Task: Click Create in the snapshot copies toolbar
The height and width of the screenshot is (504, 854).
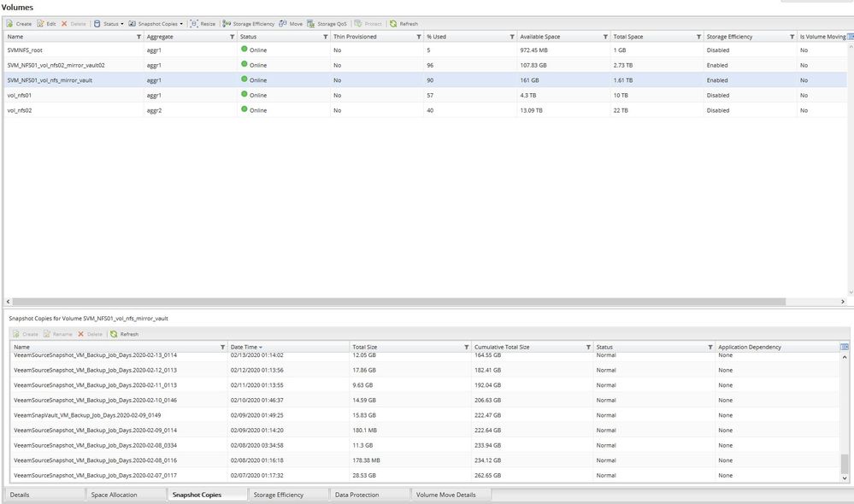Action: 26,334
